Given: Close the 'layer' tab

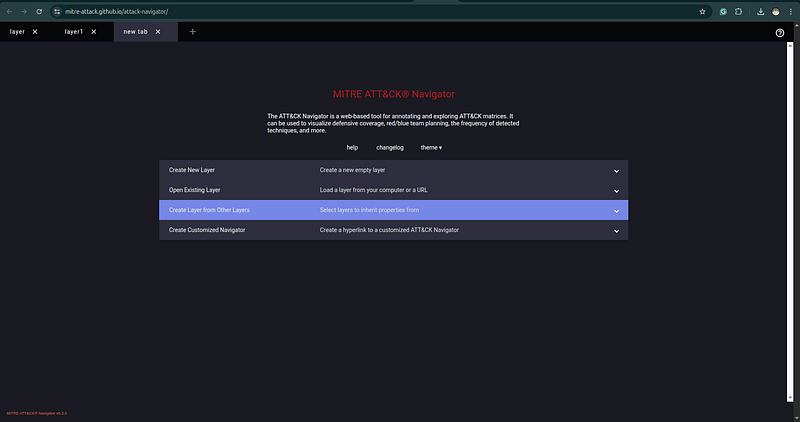Looking at the screenshot, I should 35,32.
